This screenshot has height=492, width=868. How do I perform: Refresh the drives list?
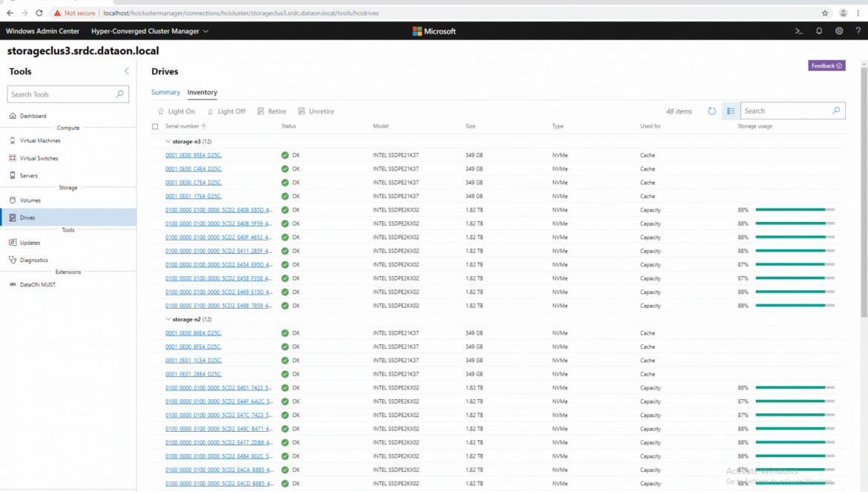coord(711,111)
